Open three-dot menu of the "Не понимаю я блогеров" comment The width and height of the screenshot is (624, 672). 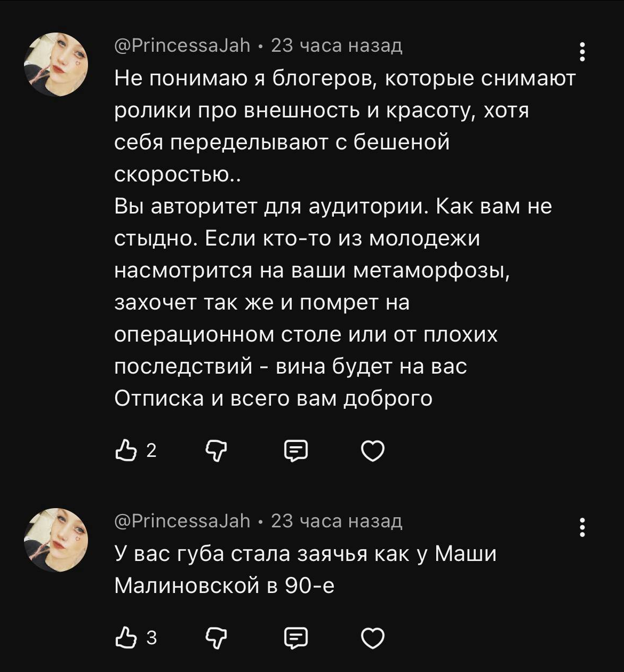point(582,51)
